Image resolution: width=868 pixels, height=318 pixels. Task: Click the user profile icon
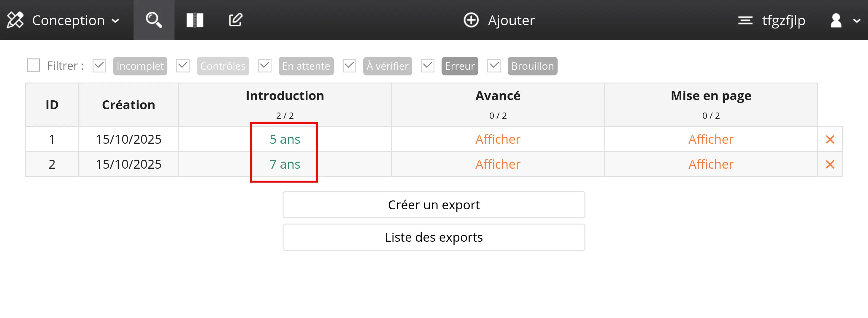(x=836, y=20)
